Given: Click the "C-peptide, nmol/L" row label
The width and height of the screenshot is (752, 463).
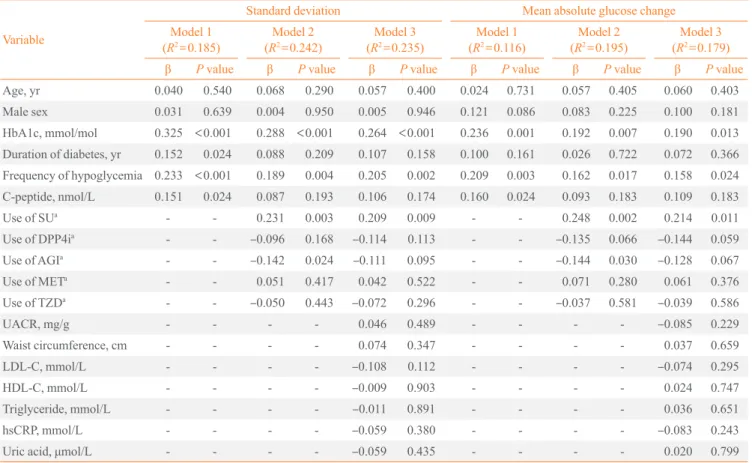Looking at the screenshot, I should coord(48,197).
